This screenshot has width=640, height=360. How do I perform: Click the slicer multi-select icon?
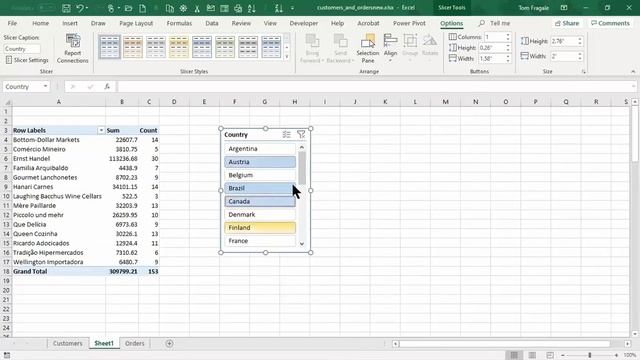coord(287,134)
